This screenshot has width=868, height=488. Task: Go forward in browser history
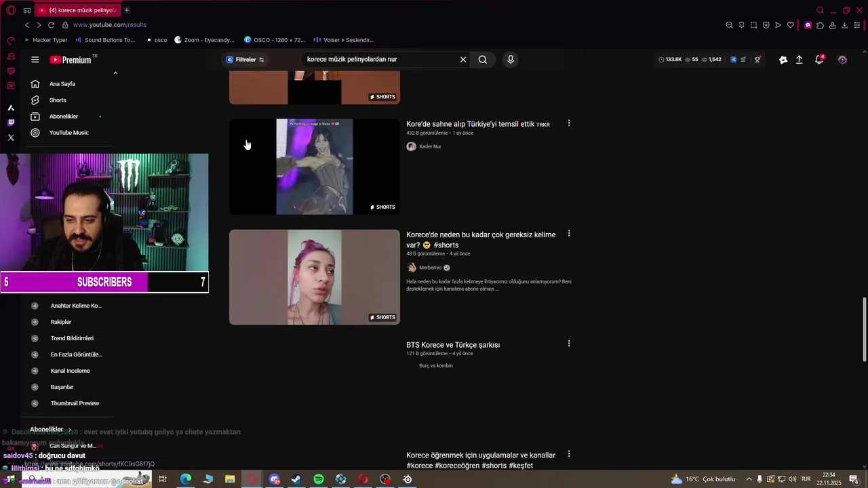pyautogui.click(x=39, y=25)
